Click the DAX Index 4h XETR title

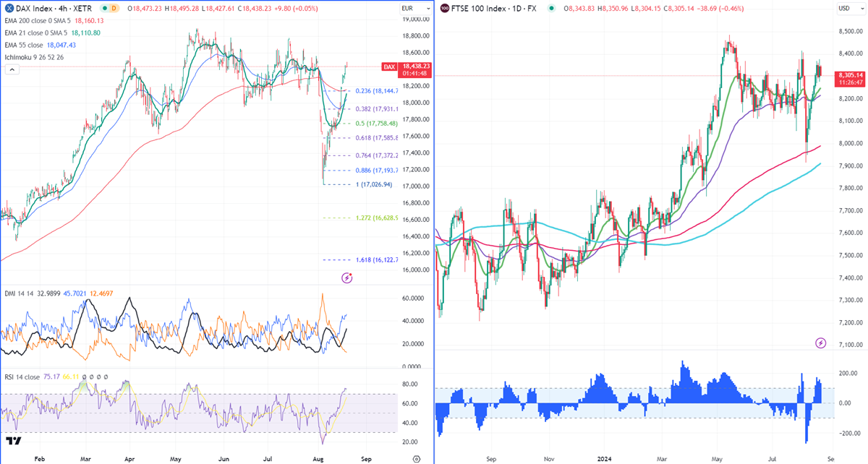[54, 8]
